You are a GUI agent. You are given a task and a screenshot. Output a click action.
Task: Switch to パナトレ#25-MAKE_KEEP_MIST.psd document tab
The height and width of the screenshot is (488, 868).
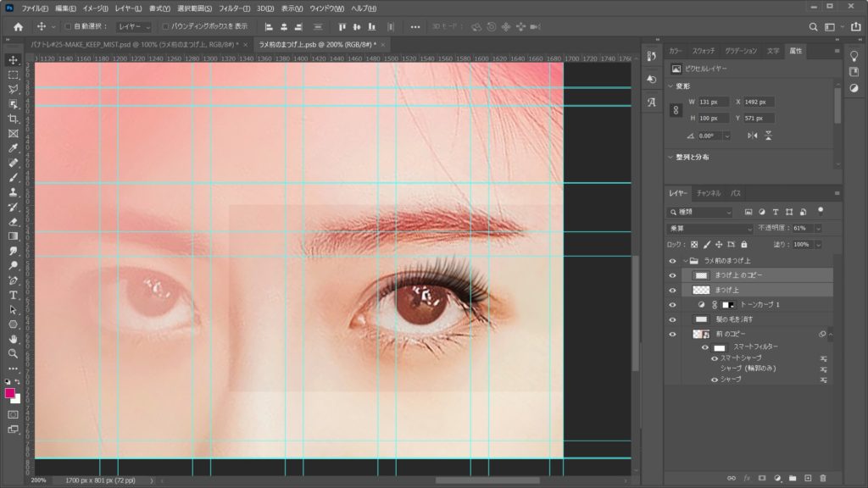134,44
